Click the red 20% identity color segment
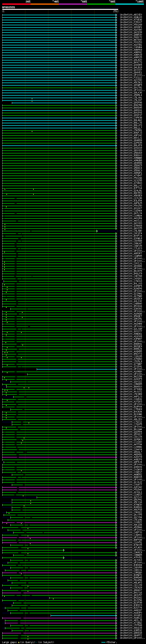Image resolution: width=146 pixels, height=644 pixels. 16,4
